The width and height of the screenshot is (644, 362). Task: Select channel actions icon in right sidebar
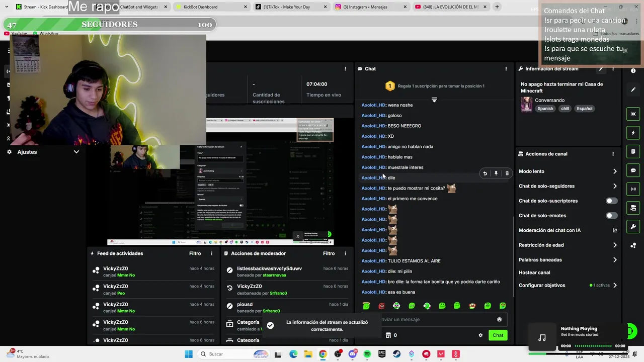[x=633, y=208]
